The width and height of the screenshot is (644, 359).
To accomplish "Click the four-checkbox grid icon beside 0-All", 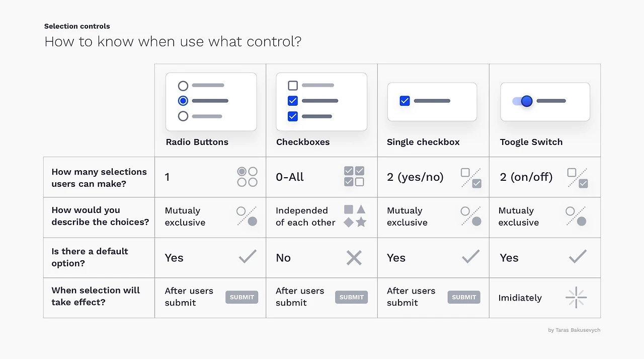I will [354, 176].
